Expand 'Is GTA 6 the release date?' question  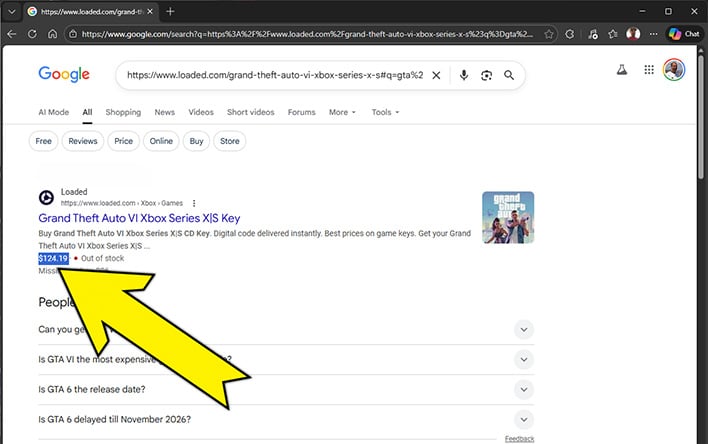click(x=524, y=389)
